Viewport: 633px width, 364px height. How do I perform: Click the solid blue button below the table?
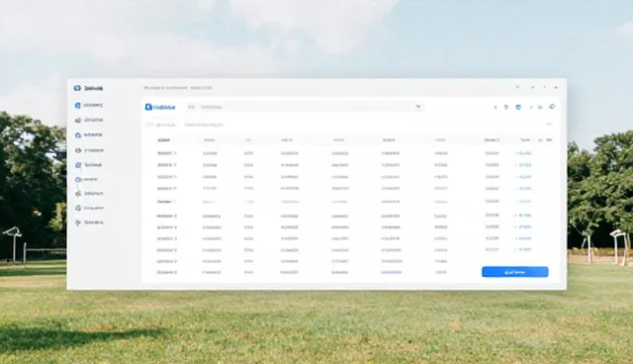point(514,272)
